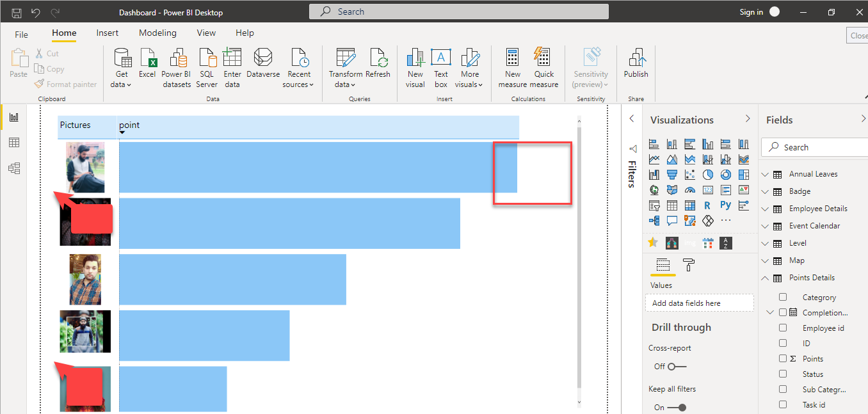
Task: Check the ID field
Action: click(x=783, y=343)
